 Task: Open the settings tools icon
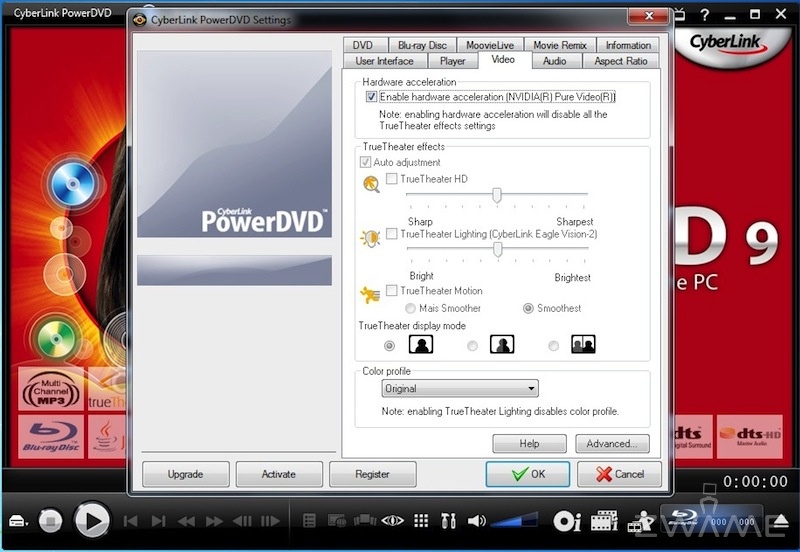[448, 520]
